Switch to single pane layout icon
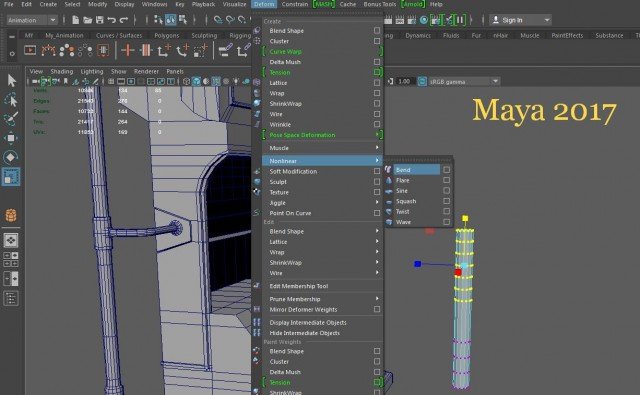 [11, 240]
